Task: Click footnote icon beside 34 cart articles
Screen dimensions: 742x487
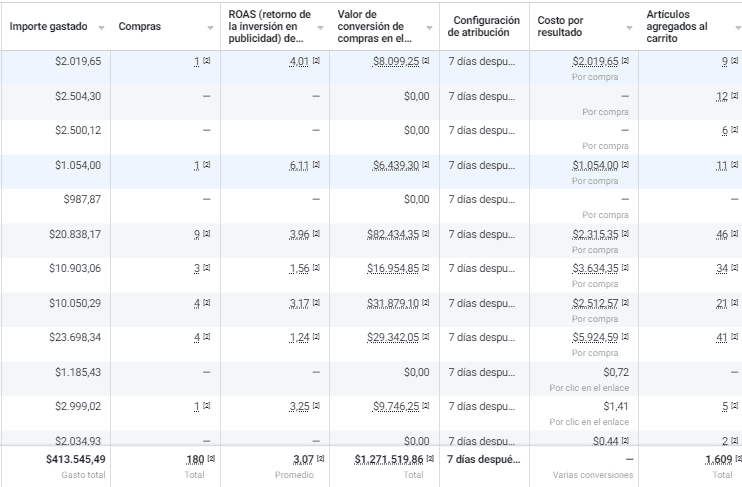Action: pos(734,268)
